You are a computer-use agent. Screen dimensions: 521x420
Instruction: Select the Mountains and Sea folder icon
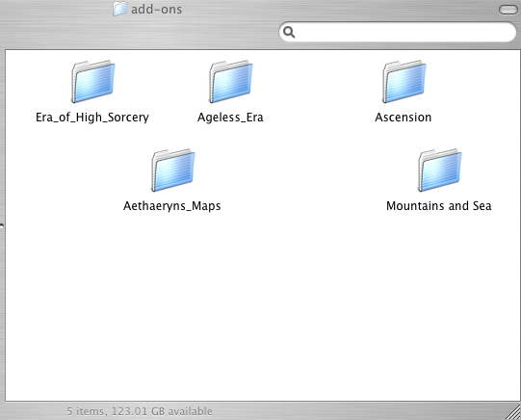pos(439,171)
